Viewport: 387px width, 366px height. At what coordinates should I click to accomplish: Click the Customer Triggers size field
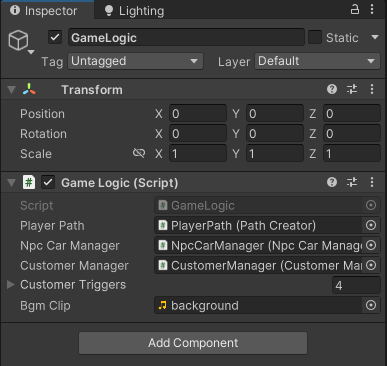pos(356,285)
